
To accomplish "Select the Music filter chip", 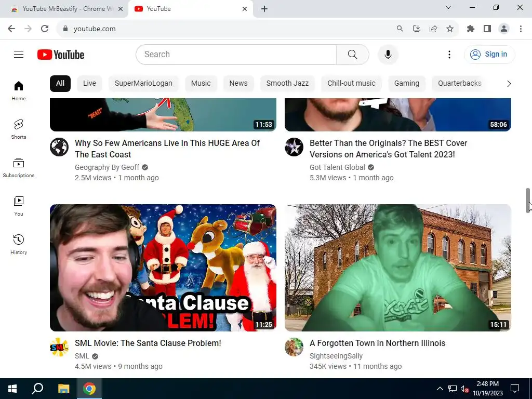I will tap(201, 84).
